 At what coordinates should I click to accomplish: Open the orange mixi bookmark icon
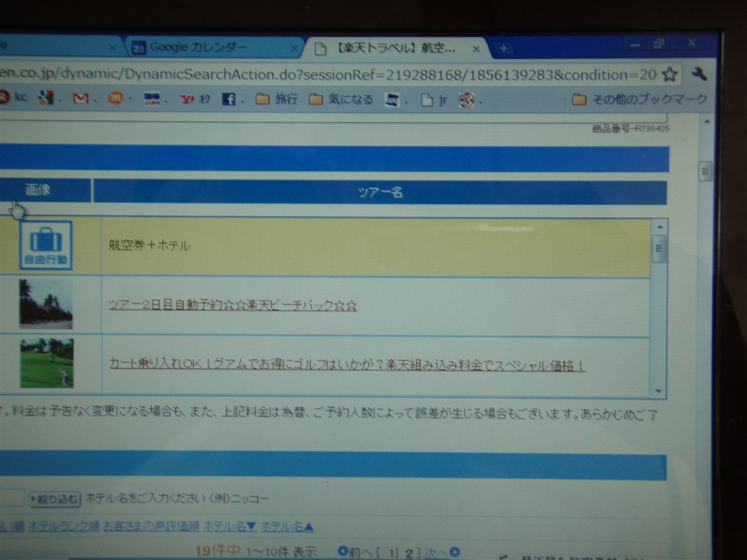coord(115,98)
